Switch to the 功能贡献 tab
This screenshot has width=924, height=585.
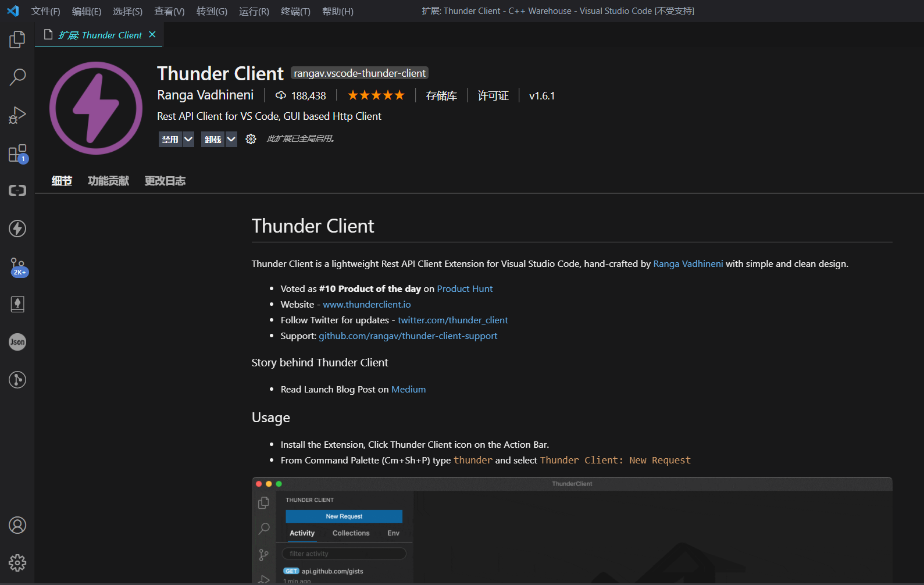(x=108, y=181)
